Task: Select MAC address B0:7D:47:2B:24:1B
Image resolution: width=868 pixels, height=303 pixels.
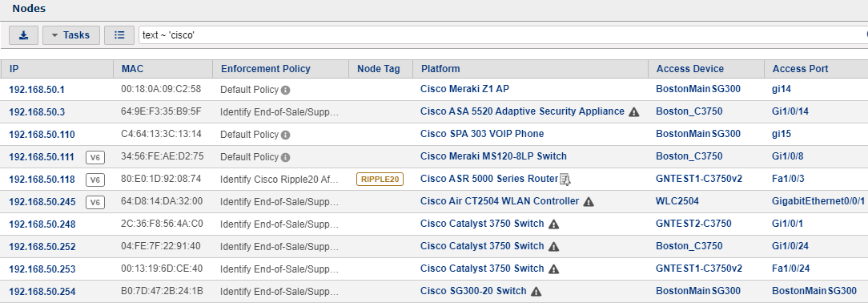Action: pos(163,291)
